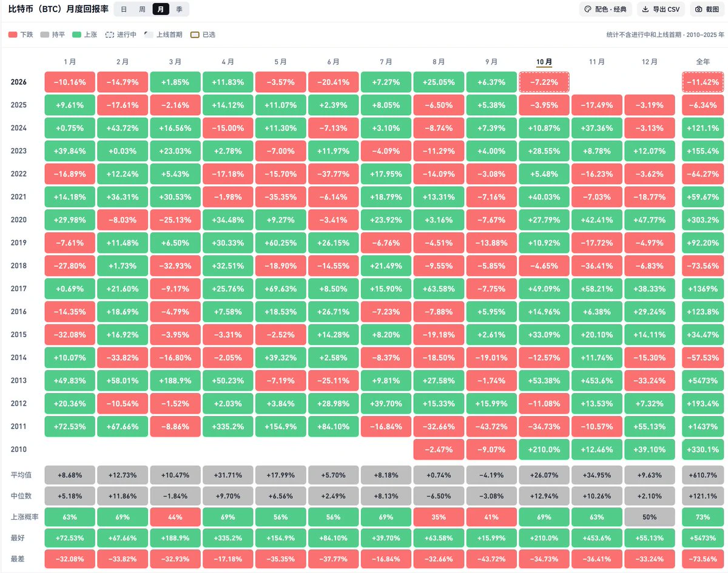Click the green 上涨 legend swatch
The image size is (728, 573).
76,35
